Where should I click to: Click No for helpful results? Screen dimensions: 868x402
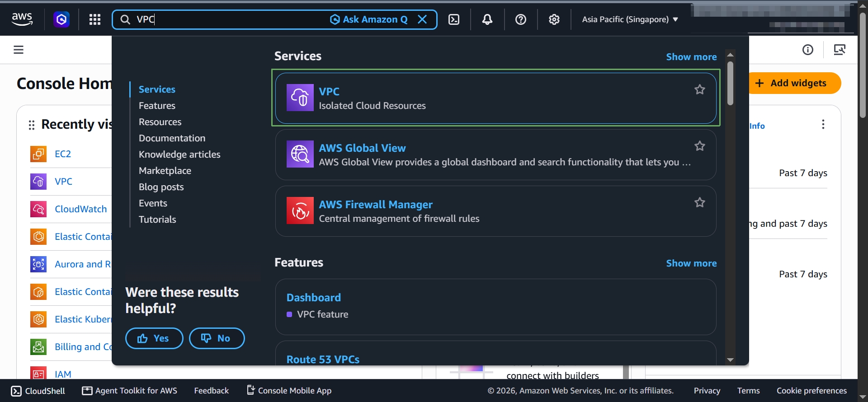[x=217, y=338]
